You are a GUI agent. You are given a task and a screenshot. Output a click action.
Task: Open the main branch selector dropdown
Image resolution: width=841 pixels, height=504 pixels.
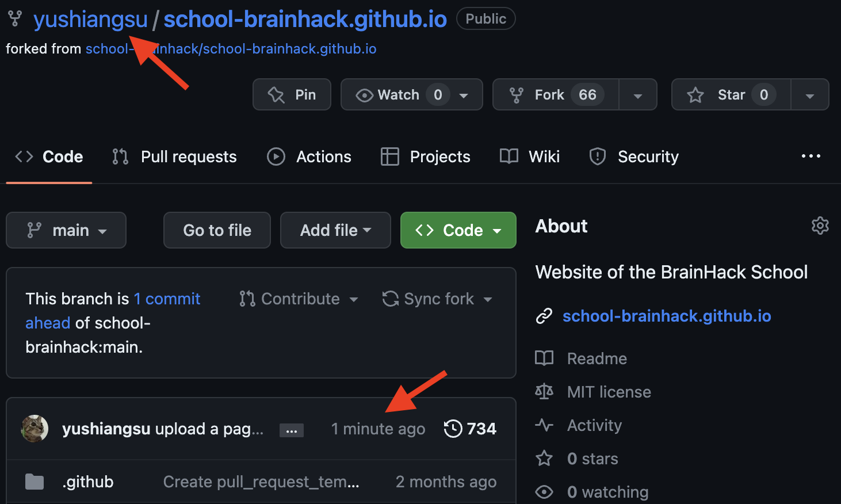[x=66, y=230]
